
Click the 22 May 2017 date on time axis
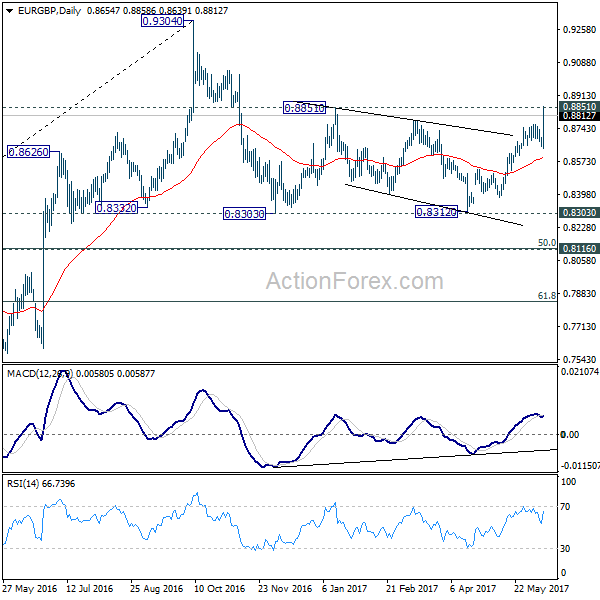coord(541,588)
